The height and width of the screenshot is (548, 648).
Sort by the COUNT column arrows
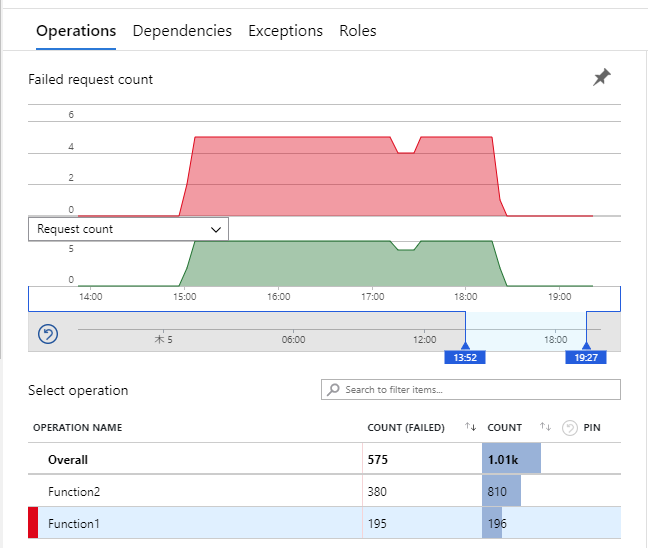[x=545, y=427]
